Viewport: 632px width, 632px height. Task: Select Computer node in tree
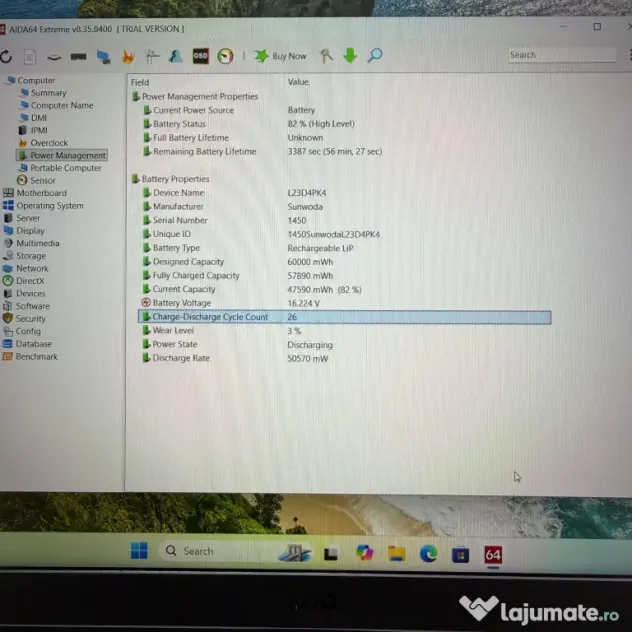[31, 80]
